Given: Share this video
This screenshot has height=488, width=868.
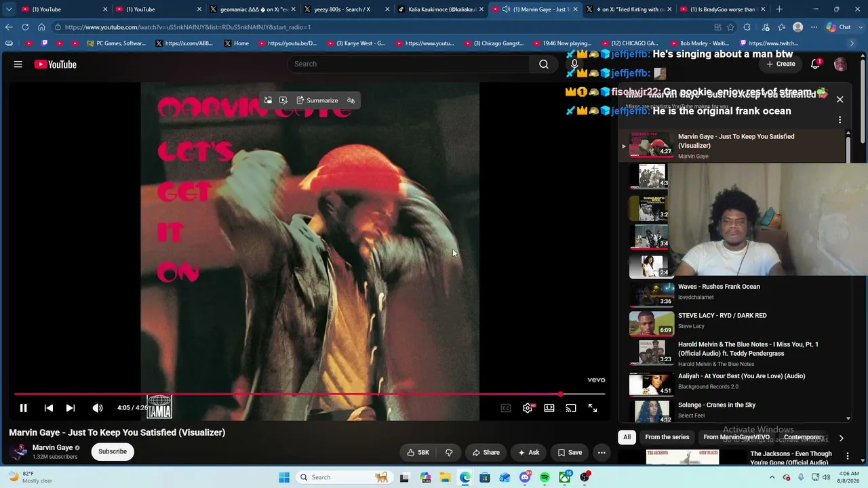Looking at the screenshot, I should [486, 453].
